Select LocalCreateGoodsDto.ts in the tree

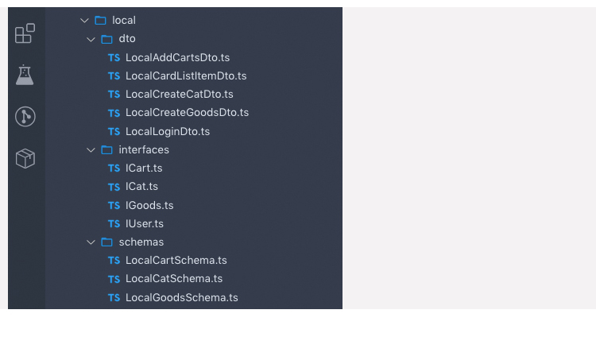click(187, 113)
